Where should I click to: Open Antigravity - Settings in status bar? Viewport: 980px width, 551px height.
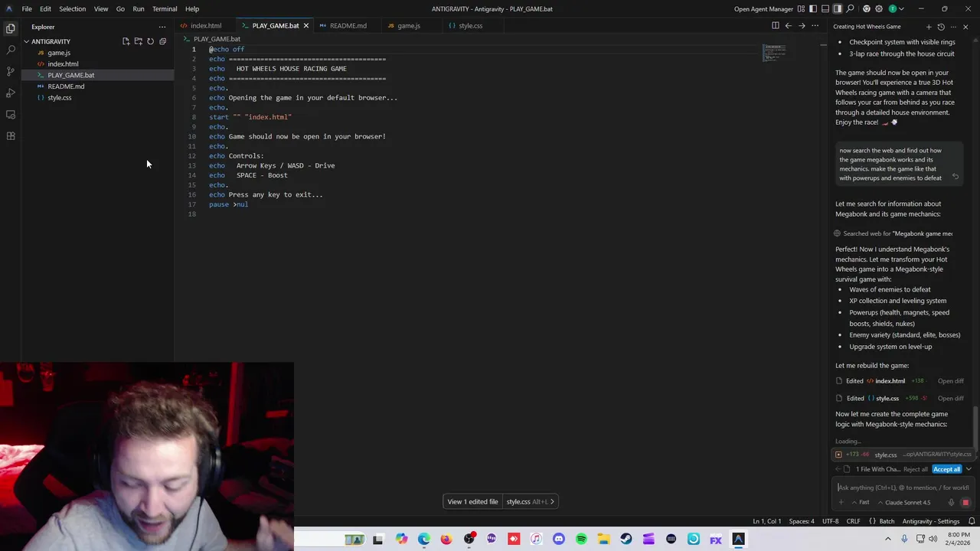tap(931, 521)
